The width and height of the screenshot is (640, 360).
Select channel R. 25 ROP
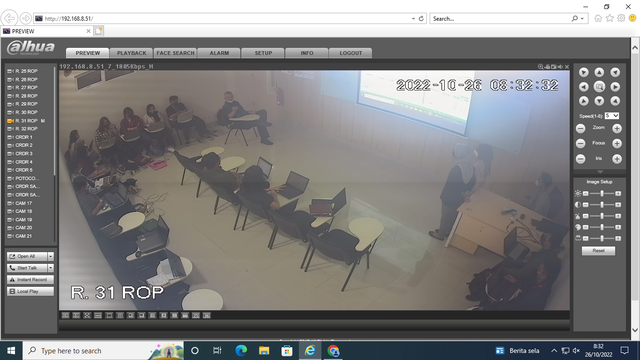pos(27,71)
